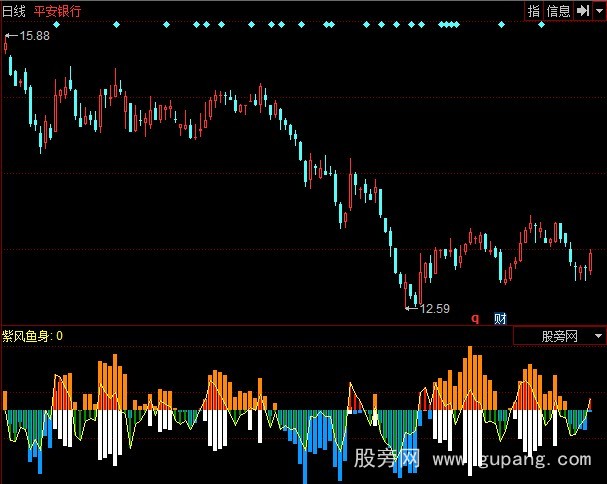Click the rightmost cyan diamond info marker
Image resolution: width=607 pixels, height=484 pixels.
(x=541, y=24)
